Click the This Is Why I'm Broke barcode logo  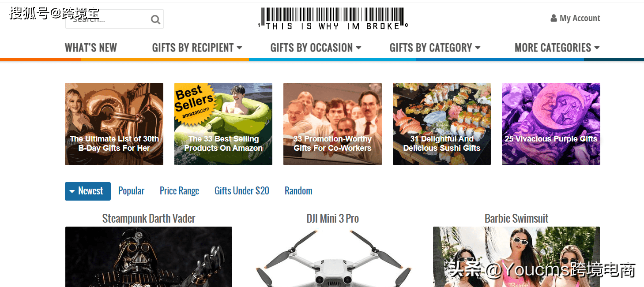(x=333, y=19)
